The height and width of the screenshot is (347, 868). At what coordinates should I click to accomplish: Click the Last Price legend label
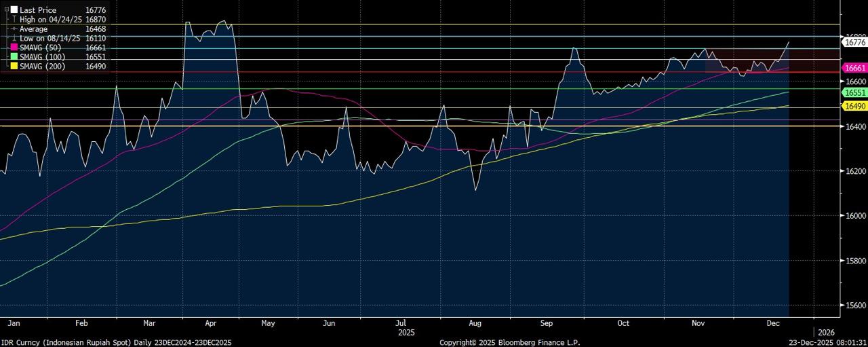(x=37, y=10)
